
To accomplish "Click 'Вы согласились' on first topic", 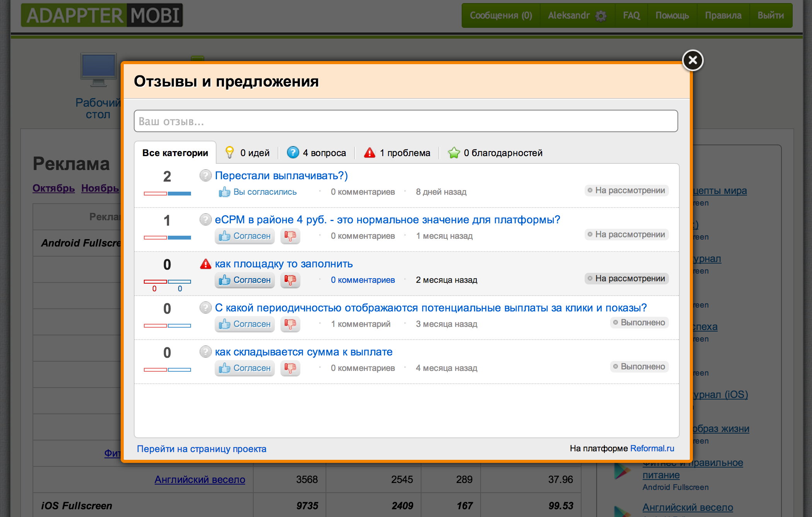I will coord(258,192).
